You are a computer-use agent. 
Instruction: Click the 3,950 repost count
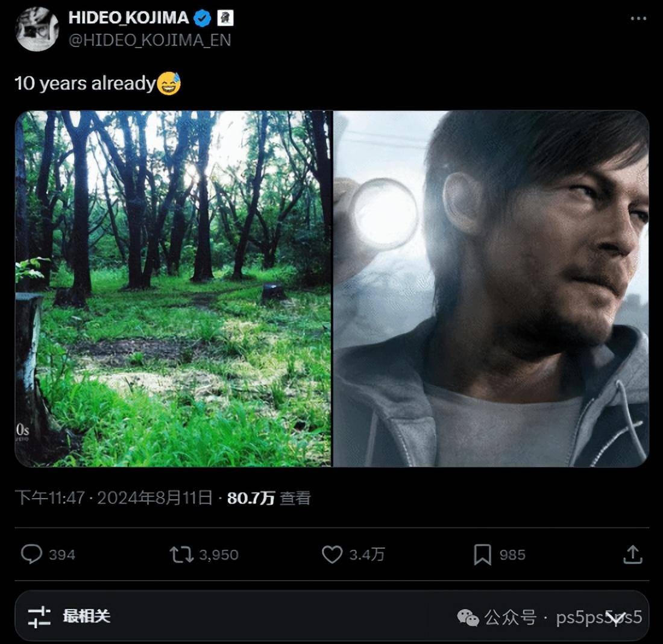coord(218,555)
